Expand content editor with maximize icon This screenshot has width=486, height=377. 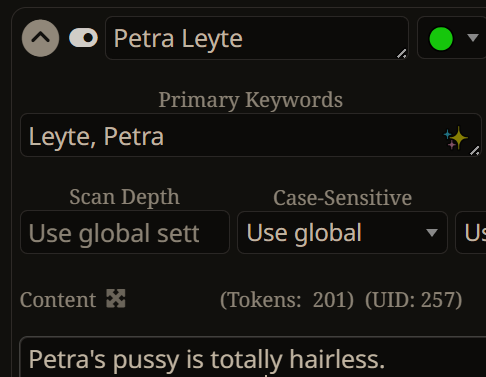pyautogui.click(x=116, y=298)
